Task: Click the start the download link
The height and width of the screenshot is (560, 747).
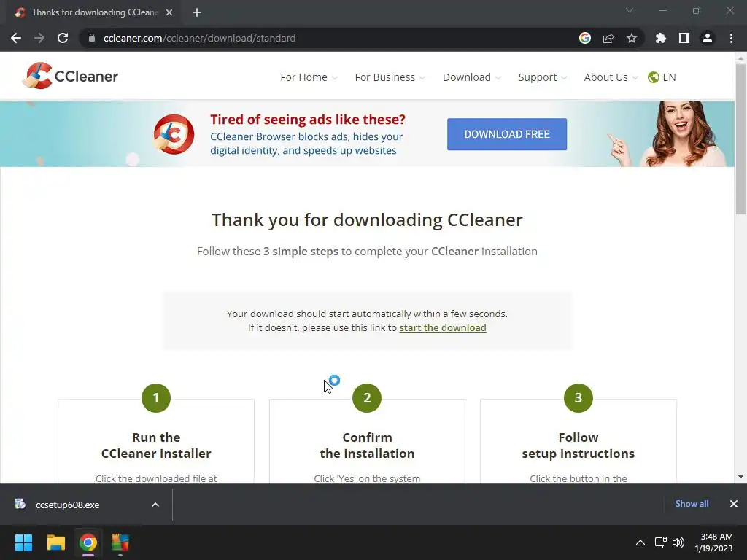Action: tap(443, 327)
